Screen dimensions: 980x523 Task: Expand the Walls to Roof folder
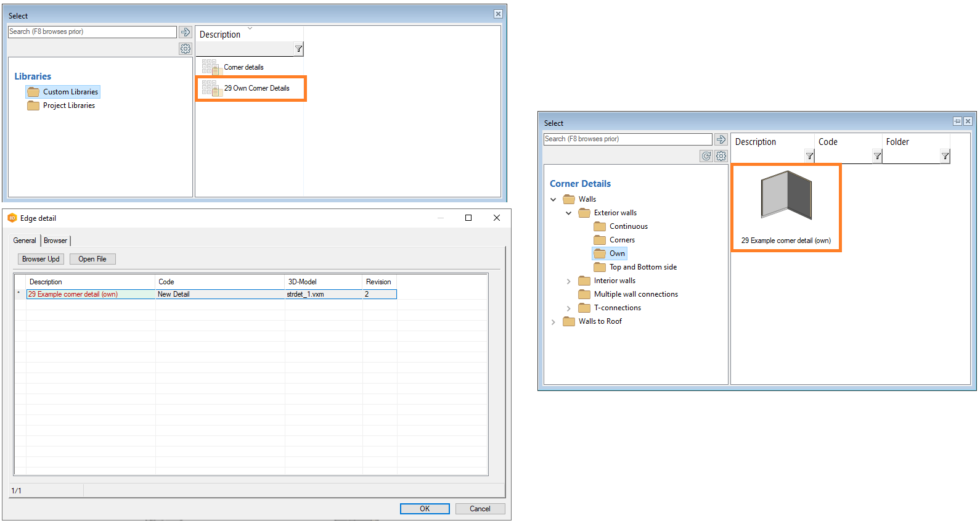(x=553, y=322)
